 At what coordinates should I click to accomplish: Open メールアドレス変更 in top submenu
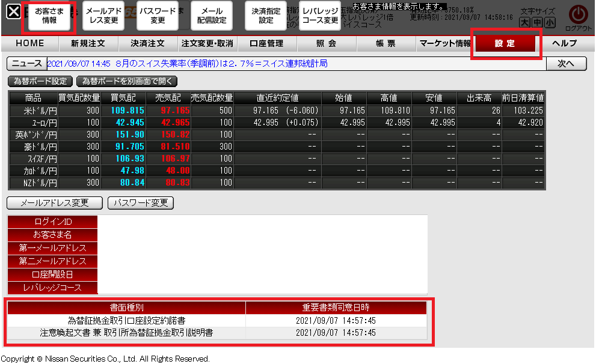point(103,16)
